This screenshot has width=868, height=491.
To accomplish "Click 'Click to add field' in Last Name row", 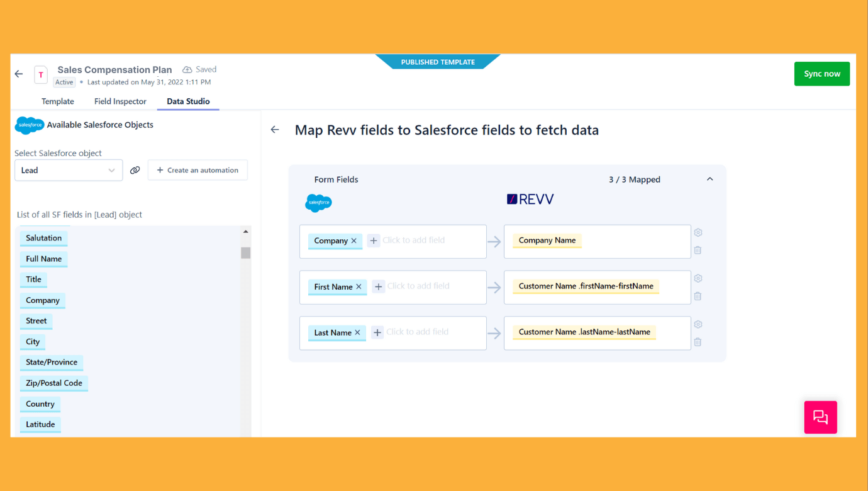I will pos(418,332).
